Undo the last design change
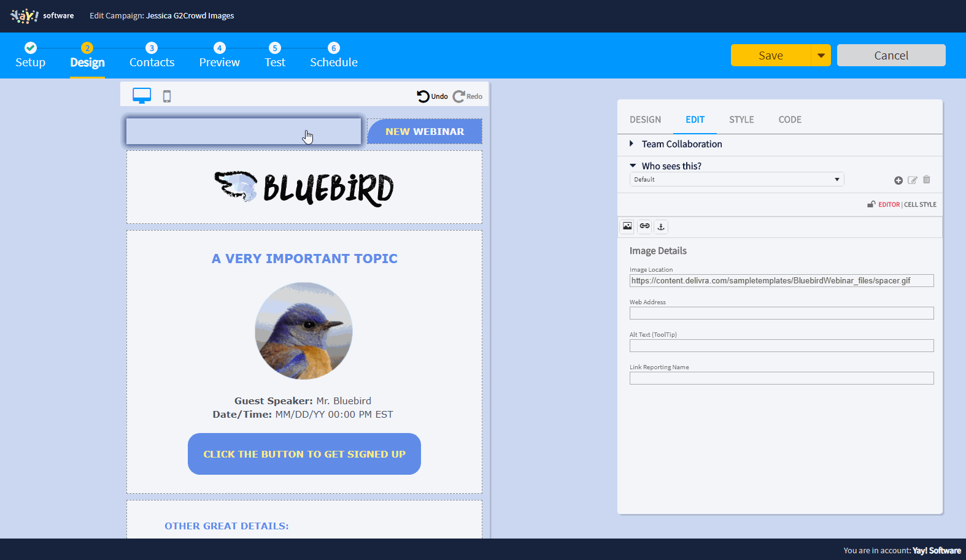Image resolution: width=966 pixels, height=560 pixels. pos(433,96)
